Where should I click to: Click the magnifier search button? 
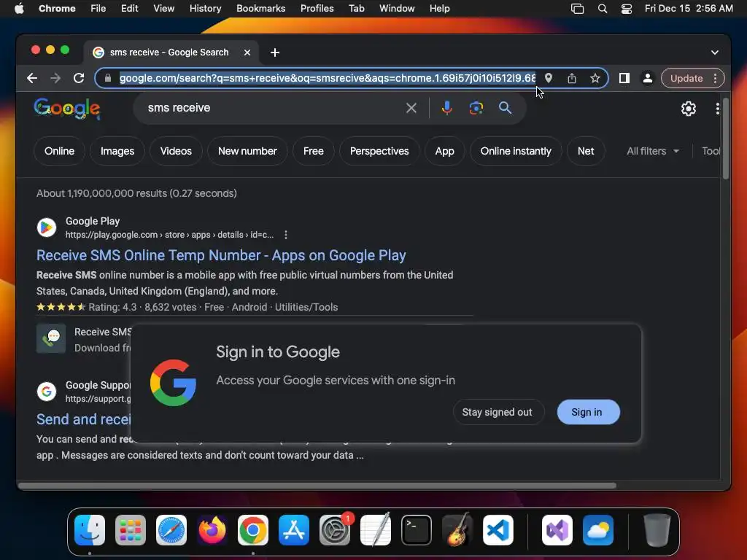[x=505, y=108]
